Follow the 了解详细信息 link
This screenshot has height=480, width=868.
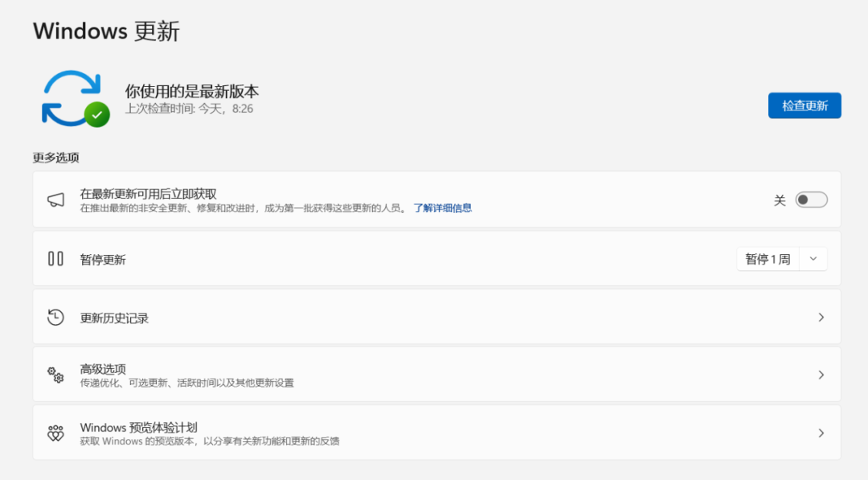[x=442, y=208]
